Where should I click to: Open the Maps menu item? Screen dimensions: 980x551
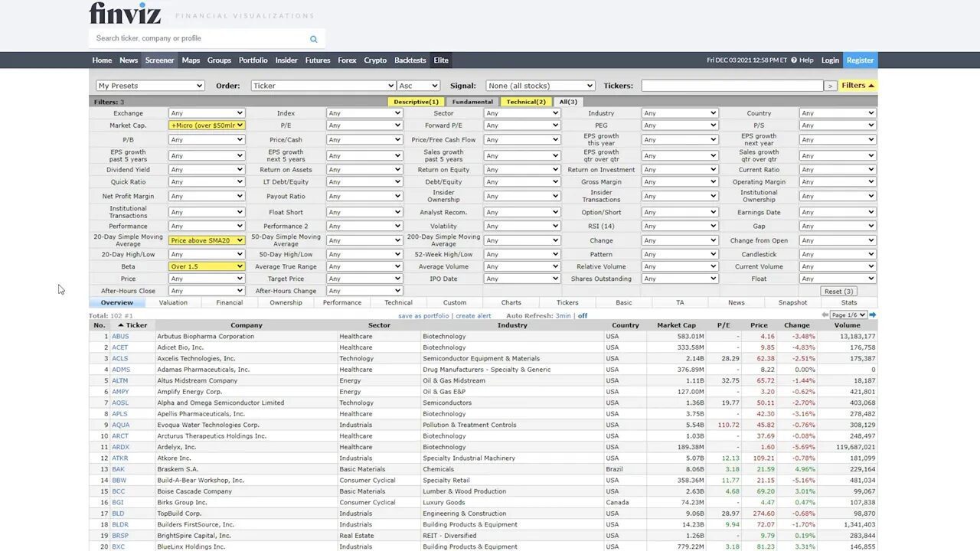tap(191, 60)
